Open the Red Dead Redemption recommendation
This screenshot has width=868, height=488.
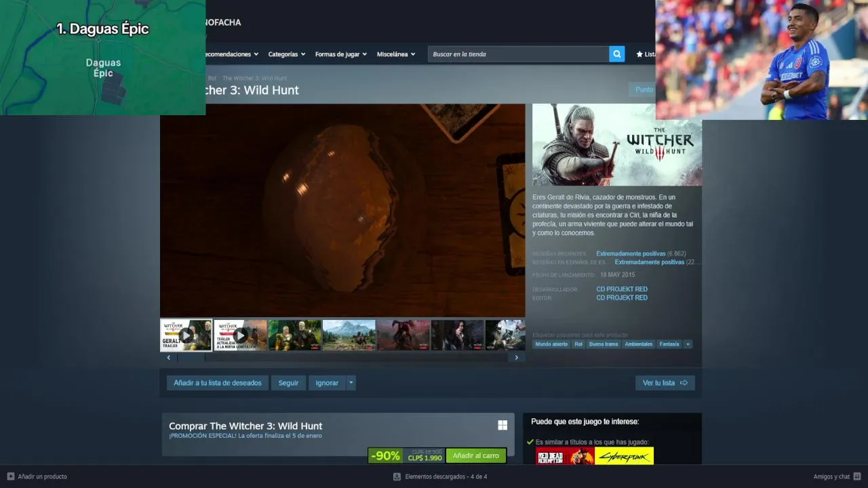[x=565, y=455]
